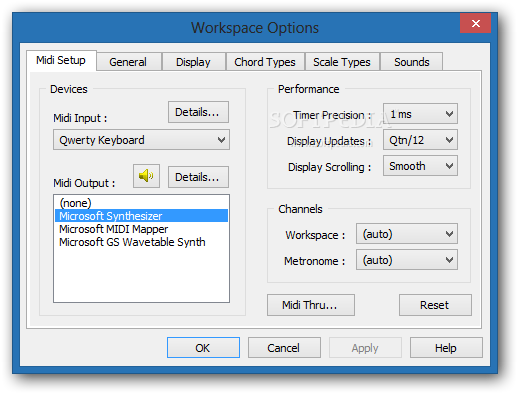Click the Apply button
518x394 pixels.
tap(365, 348)
